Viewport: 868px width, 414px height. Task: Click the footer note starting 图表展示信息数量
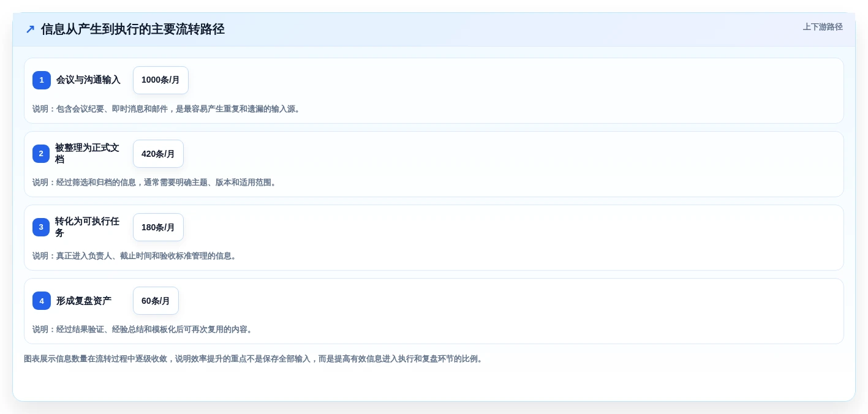254,359
